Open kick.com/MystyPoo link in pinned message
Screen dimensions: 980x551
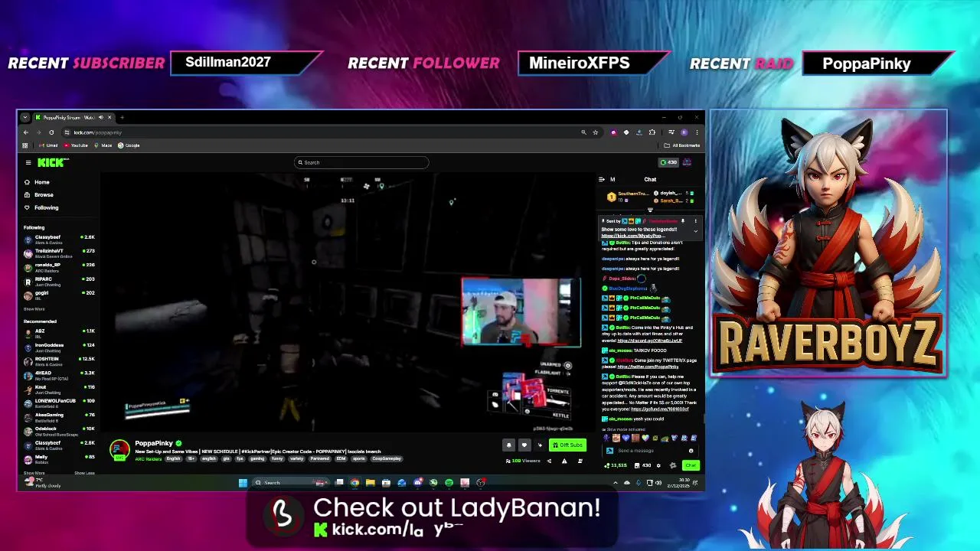pyautogui.click(x=633, y=235)
